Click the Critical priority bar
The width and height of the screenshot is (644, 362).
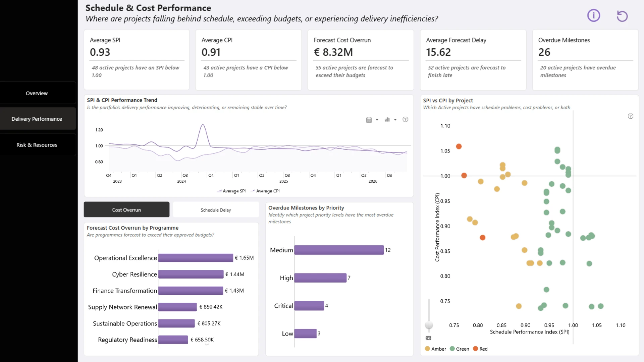tap(309, 306)
